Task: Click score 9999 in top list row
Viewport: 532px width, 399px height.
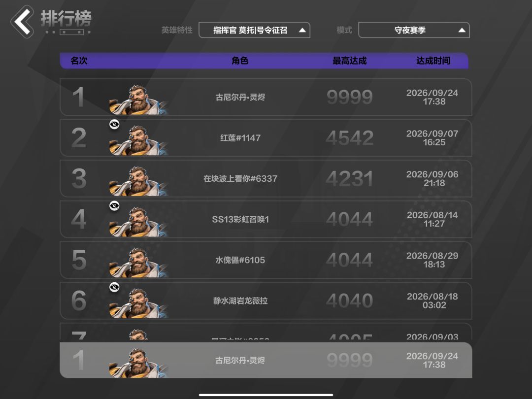Action: pos(349,98)
